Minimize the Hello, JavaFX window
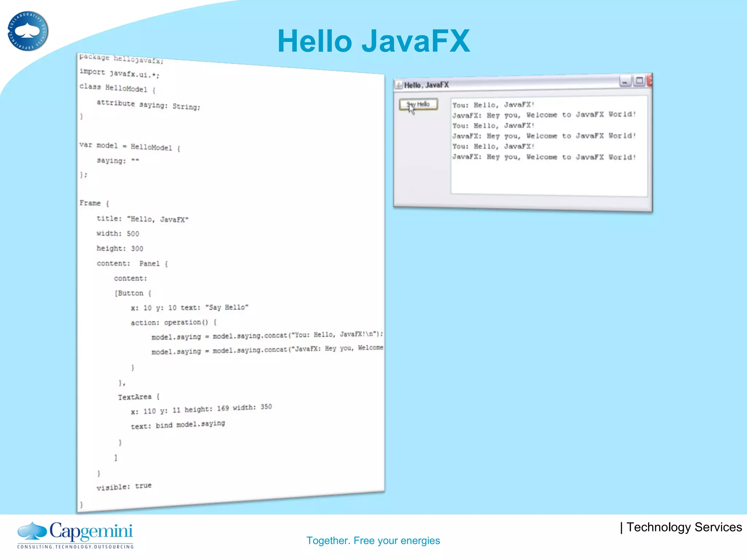Viewport: 747px width, 560px height. [x=625, y=81]
